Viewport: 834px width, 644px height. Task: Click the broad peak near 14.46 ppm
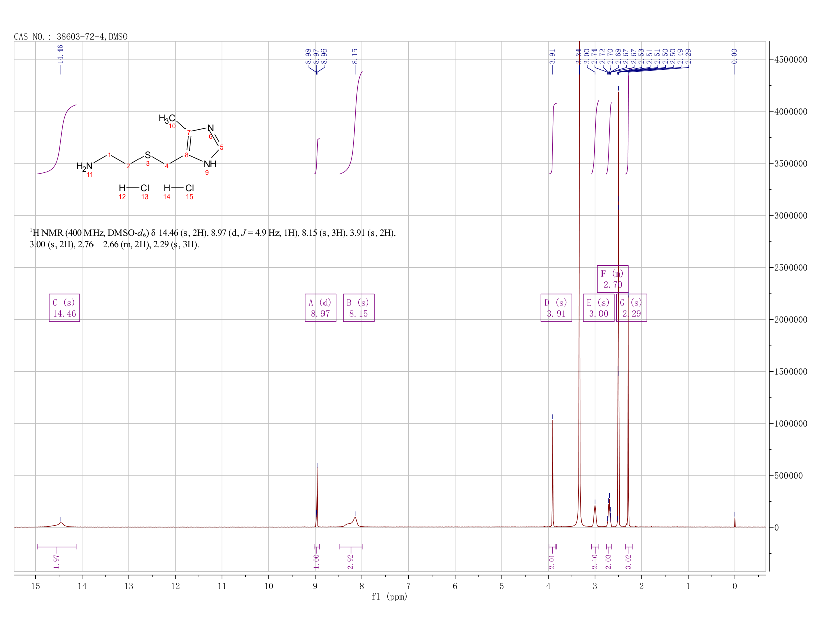61,524
